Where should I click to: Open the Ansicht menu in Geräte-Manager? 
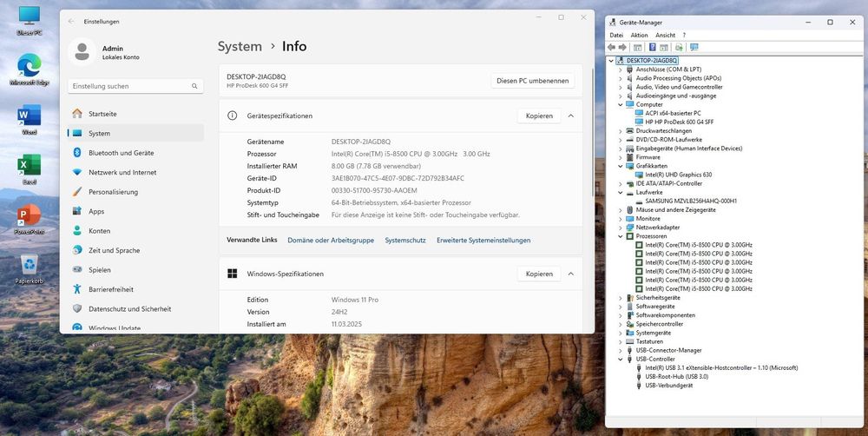665,35
